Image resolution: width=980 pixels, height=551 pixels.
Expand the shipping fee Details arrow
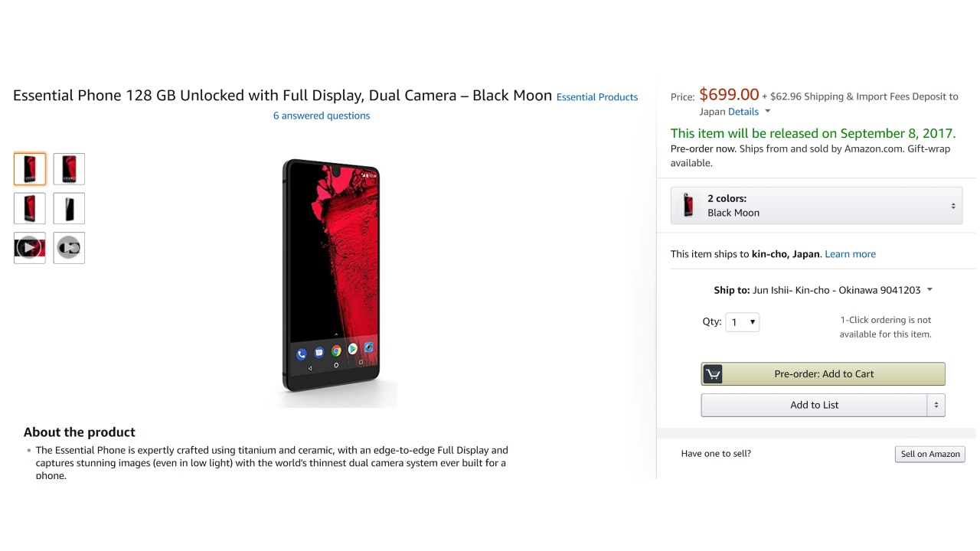click(768, 112)
